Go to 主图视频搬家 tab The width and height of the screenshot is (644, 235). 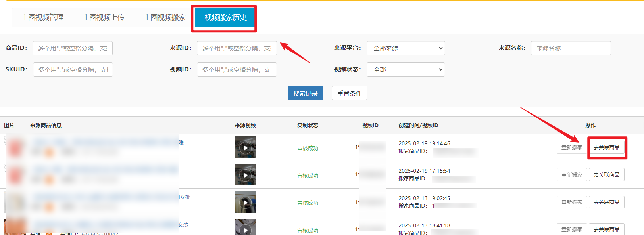click(165, 17)
